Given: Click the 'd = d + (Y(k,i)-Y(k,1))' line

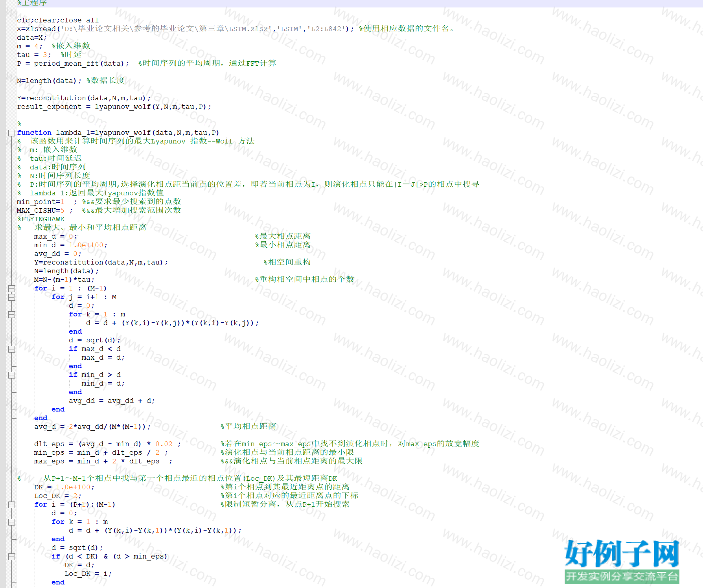Looking at the screenshot, I should (x=155, y=530).
